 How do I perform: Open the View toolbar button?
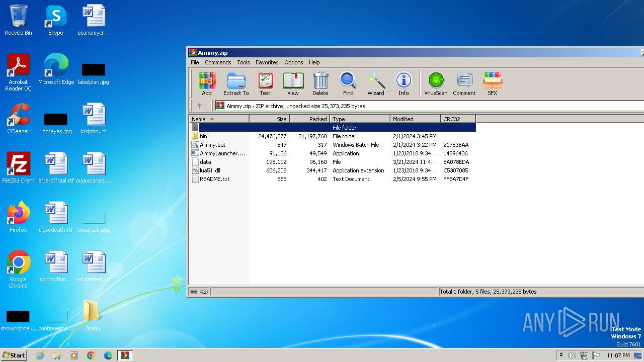tap(293, 83)
